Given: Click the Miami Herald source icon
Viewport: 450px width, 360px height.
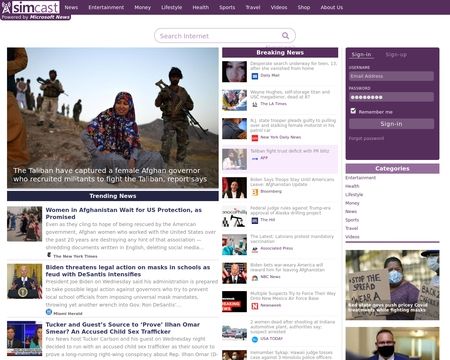Looking at the screenshot, I should pyautogui.click(x=49, y=312).
